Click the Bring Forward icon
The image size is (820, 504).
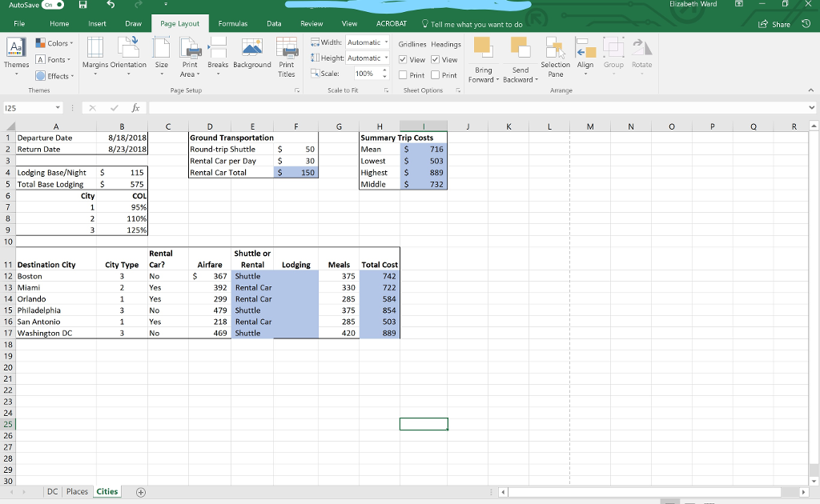483,47
